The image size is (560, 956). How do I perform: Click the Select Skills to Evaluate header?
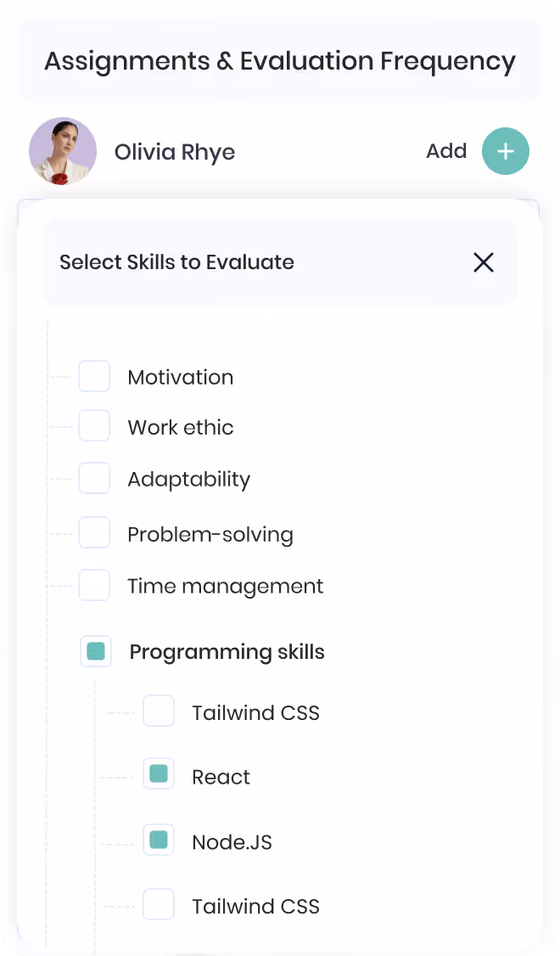[x=176, y=262]
